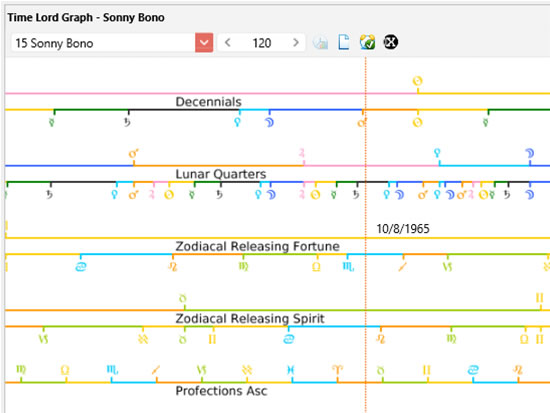550x413 pixels.
Task: Select Aries glyph in Profections Asc row
Action: (x=337, y=369)
